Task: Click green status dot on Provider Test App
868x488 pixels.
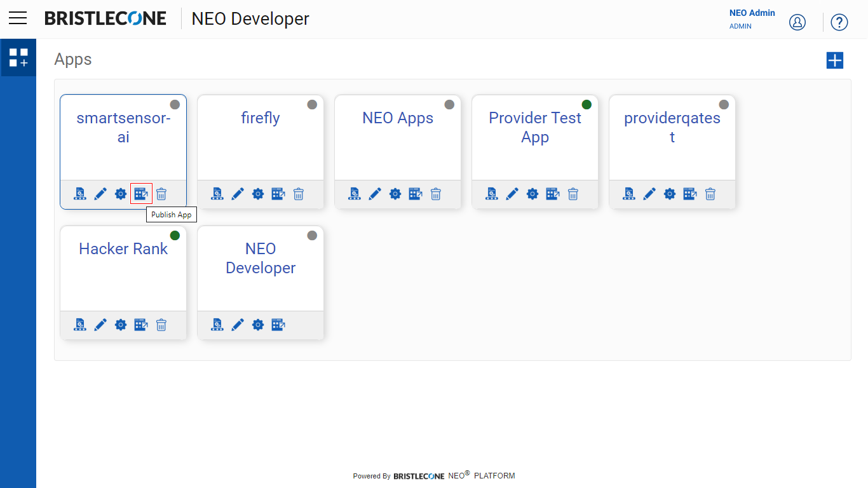Action: (x=587, y=104)
